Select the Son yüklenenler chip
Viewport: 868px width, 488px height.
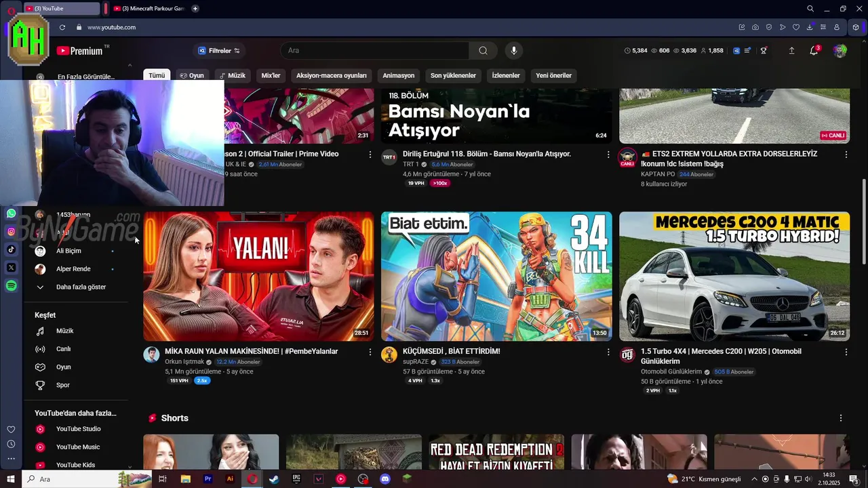(x=453, y=75)
